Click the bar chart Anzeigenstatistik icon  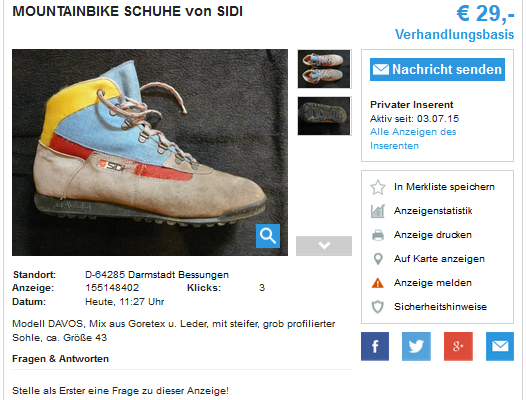pyautogui.click(x=378, y=211)
